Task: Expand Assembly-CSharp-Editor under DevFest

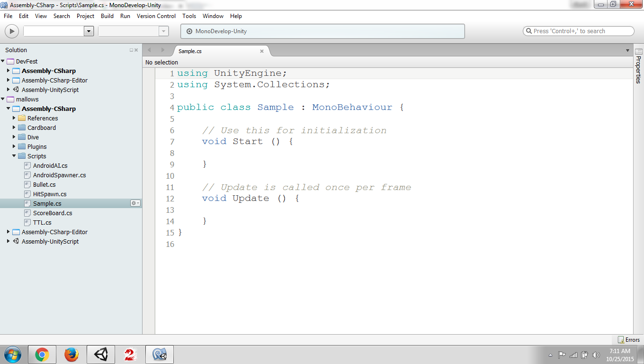Action: 9,80
